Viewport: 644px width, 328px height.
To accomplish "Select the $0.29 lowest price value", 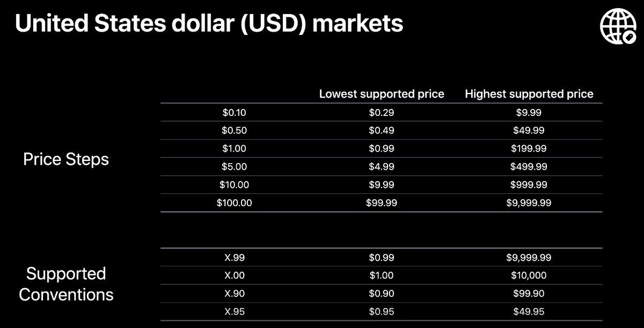I will 382,113.
